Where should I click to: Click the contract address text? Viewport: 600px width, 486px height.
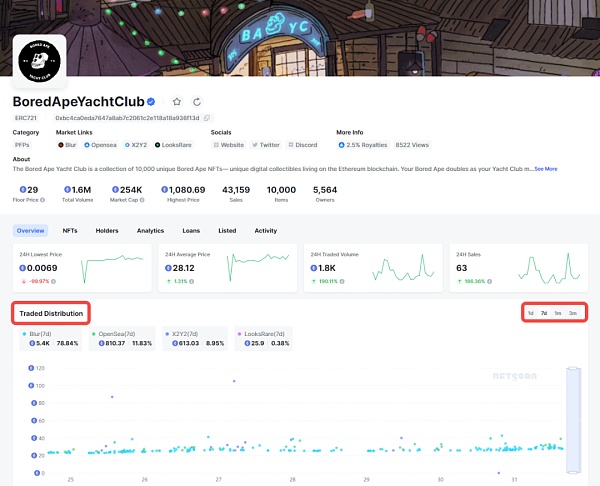click(127, 118)
